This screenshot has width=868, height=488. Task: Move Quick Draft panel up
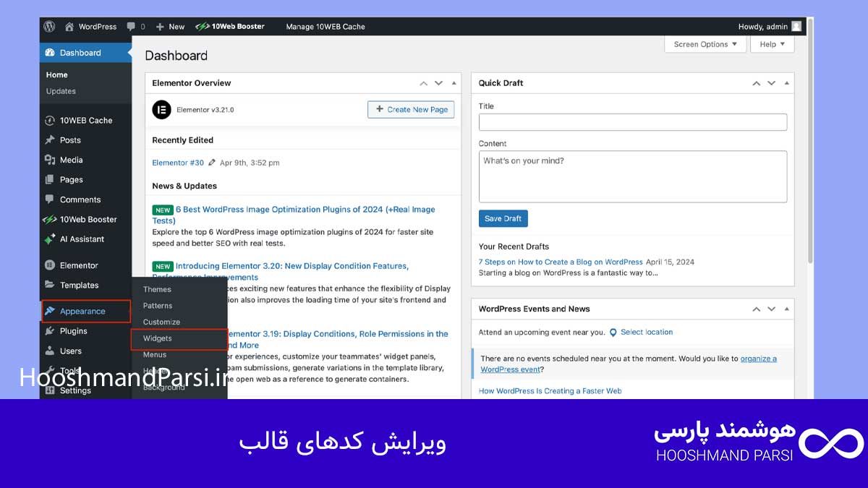[x=757, y=83]
